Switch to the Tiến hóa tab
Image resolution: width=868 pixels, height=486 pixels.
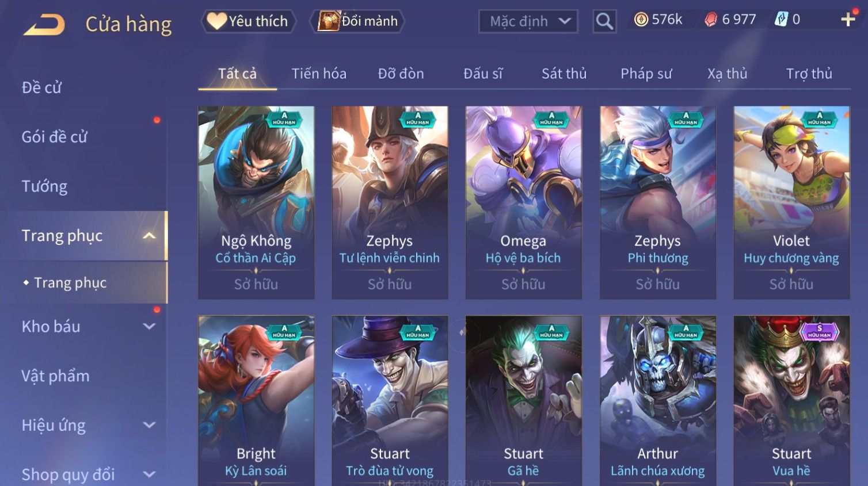pyautogui.click(x=319, y=74)
